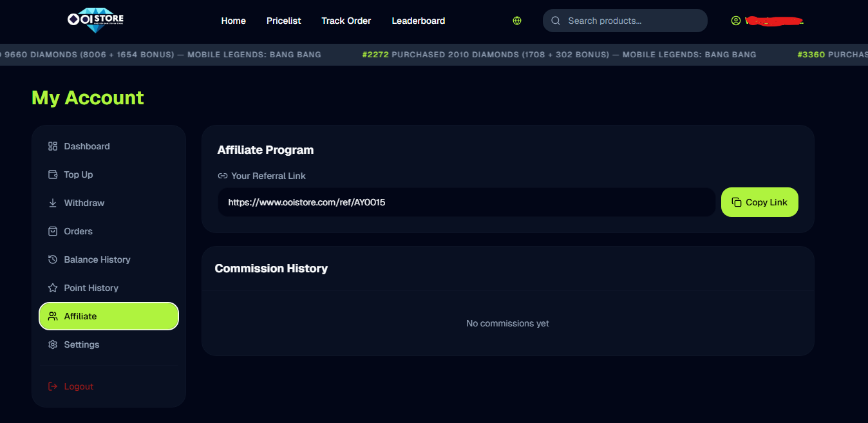Click the #2272 purchase ticker entry

tap(560, 55)
